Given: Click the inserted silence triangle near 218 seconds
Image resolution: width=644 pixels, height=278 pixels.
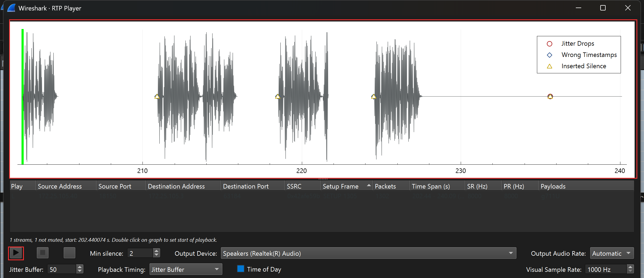Looking at the screenshot, I should tap(277, 96).
